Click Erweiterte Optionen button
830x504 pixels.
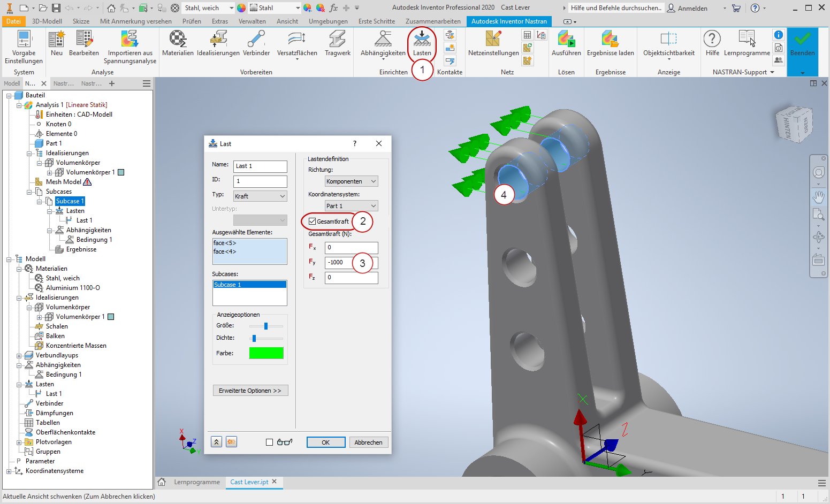[x=250, y=391]
